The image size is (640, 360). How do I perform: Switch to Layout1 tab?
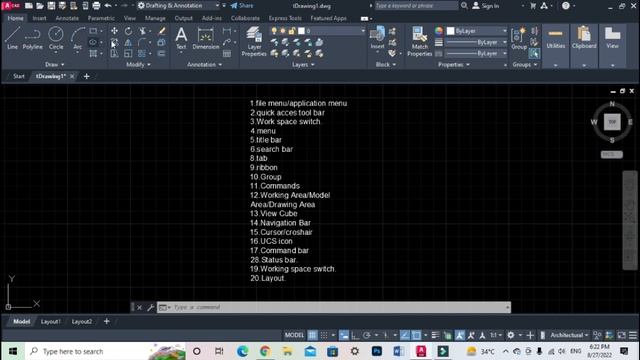[x=51, y=322]
